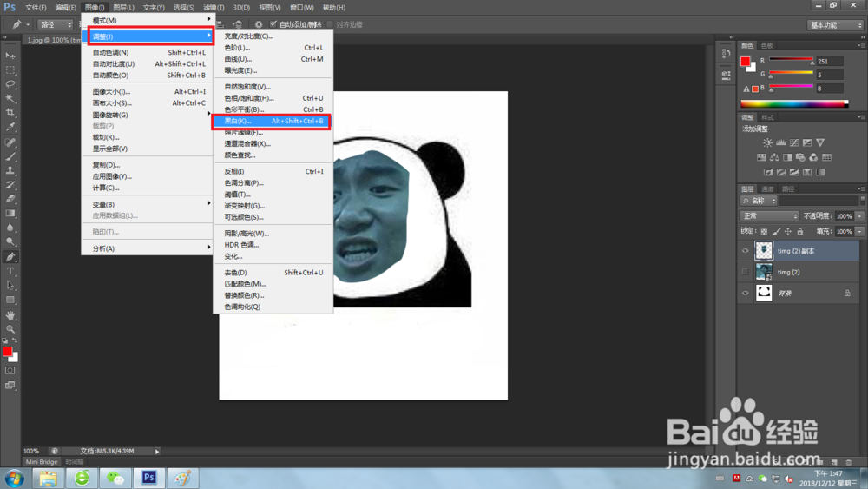Select the Magic Wand tool
This screenshot has height=489, width=868.
point(10,98)
